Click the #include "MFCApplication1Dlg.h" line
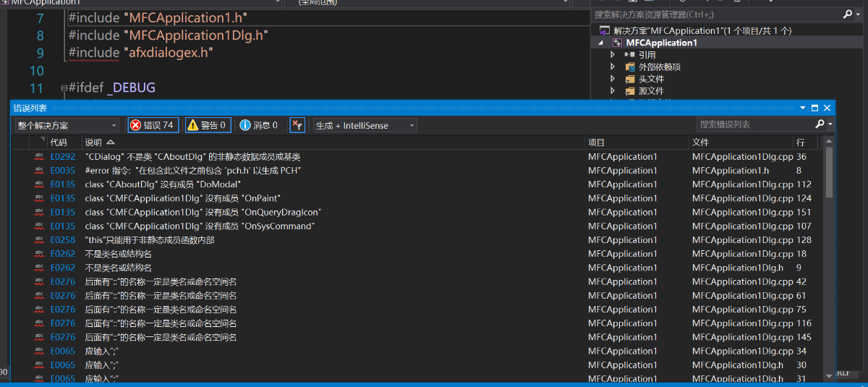 tap(168, 35)
